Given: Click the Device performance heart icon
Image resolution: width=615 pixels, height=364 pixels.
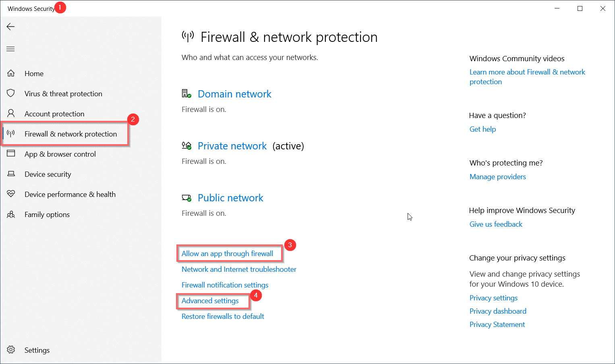Looking at the screenshot, I should [11, 194].
